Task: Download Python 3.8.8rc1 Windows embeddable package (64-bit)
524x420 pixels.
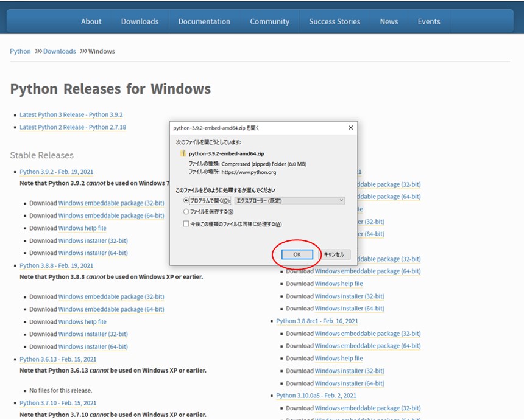Action: click(x=368, y=346)
